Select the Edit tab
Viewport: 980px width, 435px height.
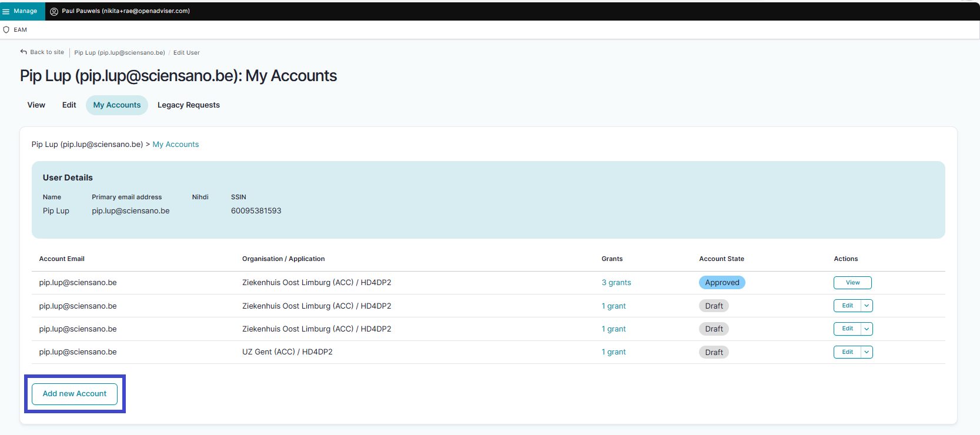(69, 105)
